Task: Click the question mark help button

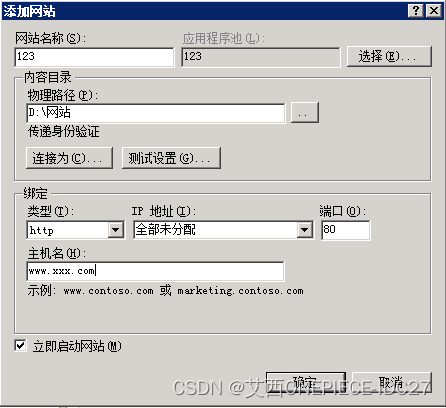Action: [416, 11]
